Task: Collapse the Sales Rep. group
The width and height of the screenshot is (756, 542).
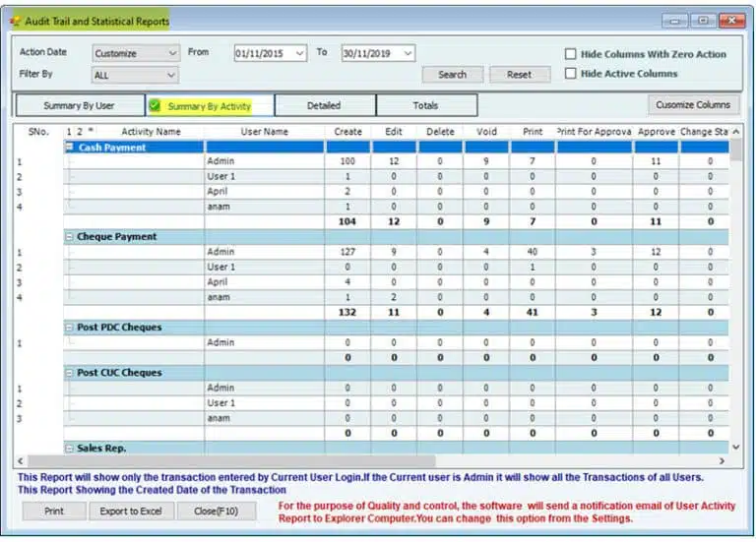Action: 70,448
